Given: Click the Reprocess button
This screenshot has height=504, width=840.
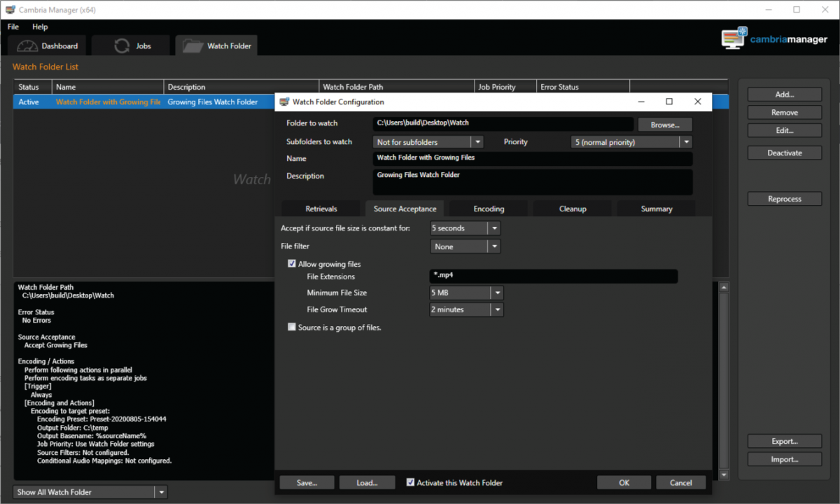Looking at the screenshot, I should point(785,199).
